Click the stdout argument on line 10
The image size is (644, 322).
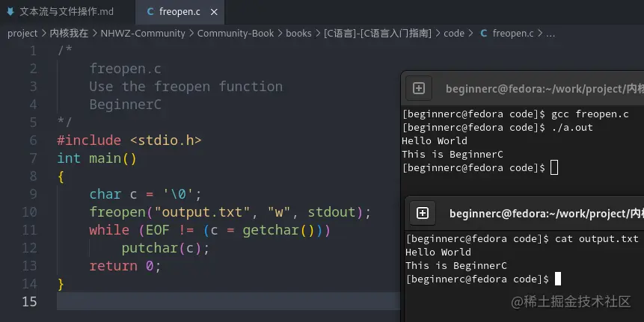[331, 212]
